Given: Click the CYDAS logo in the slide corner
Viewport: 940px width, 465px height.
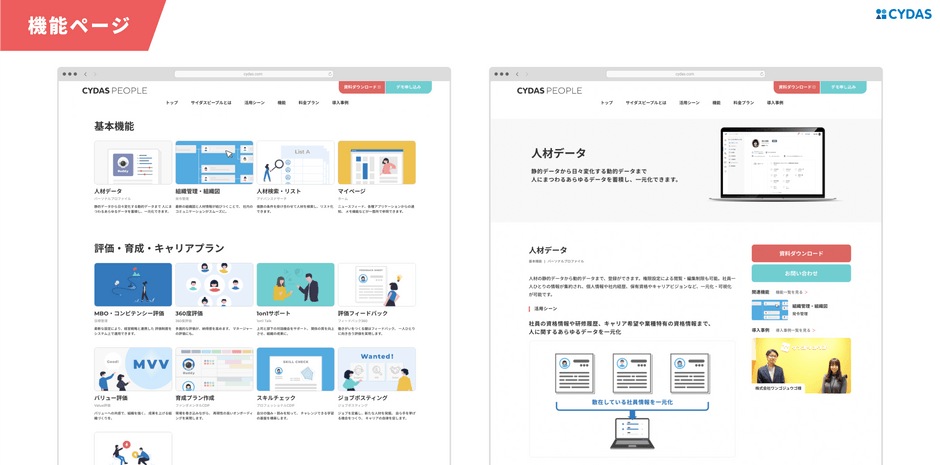Looking at the screenshot, I should [903, 14].
